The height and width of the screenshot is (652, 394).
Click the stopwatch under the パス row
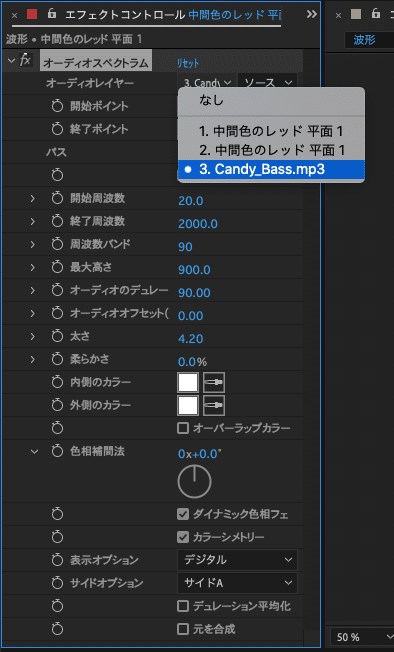(57, 175)
